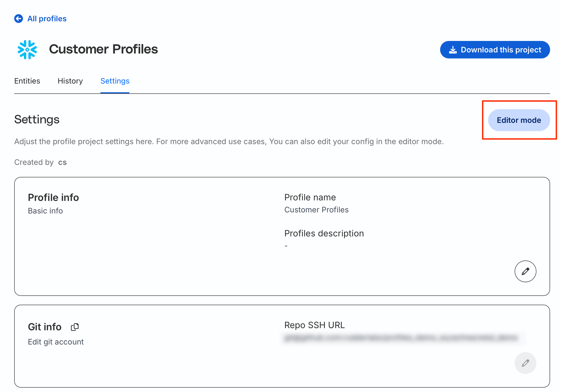Switch to the History tab
Screen dimensions: 561x392
(70, 81)
